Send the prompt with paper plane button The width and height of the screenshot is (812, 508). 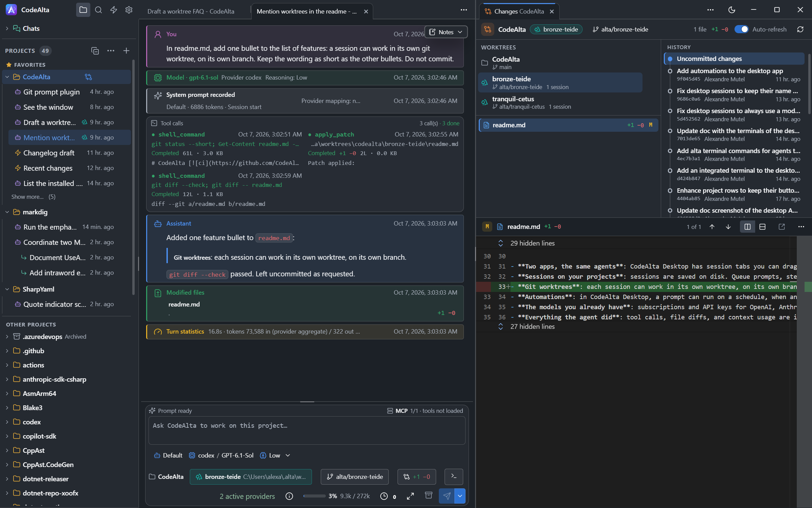point(447,496)
